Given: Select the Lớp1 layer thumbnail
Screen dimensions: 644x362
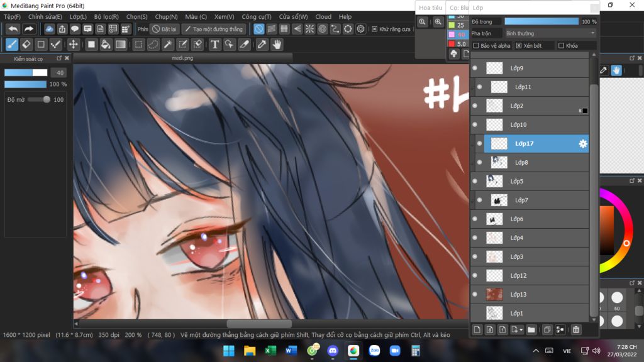Looking at the screenshot, I should click(x=494, y=313).
